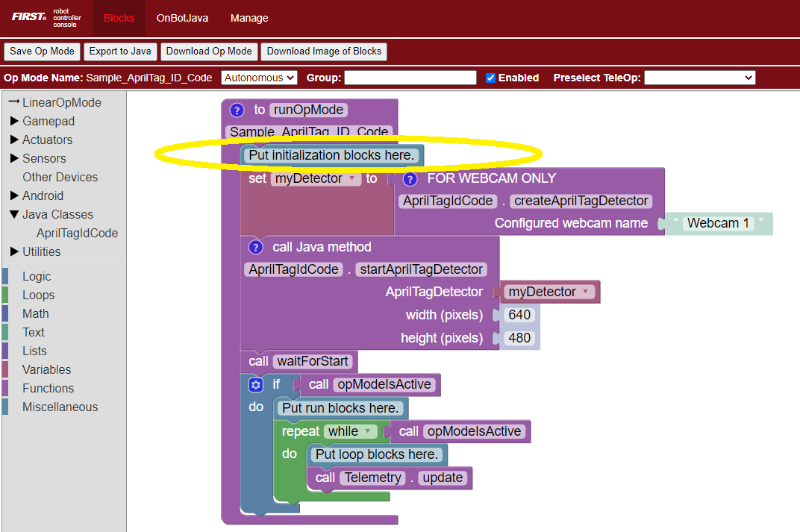Screen dimensions: 800x532
Task: Switch to the OnBotJava tab
Action: tap(182, 18)
